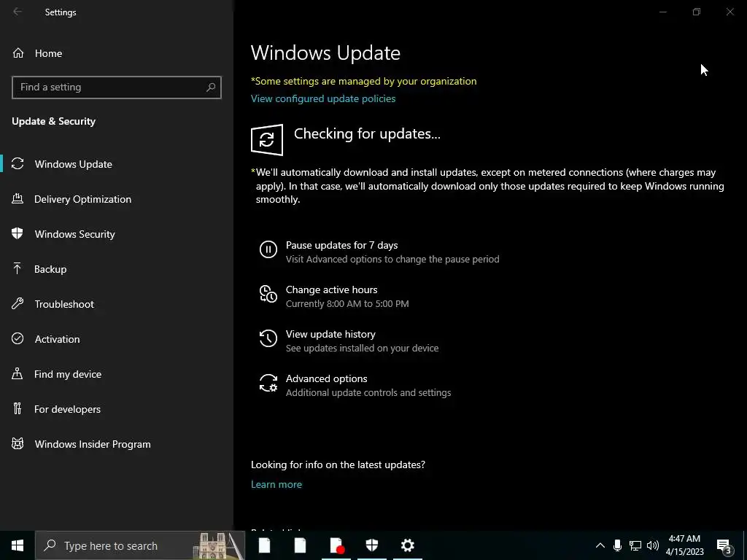Click the microphone tray icon
This screenshot has height=560, width=747.
(617, 545)
